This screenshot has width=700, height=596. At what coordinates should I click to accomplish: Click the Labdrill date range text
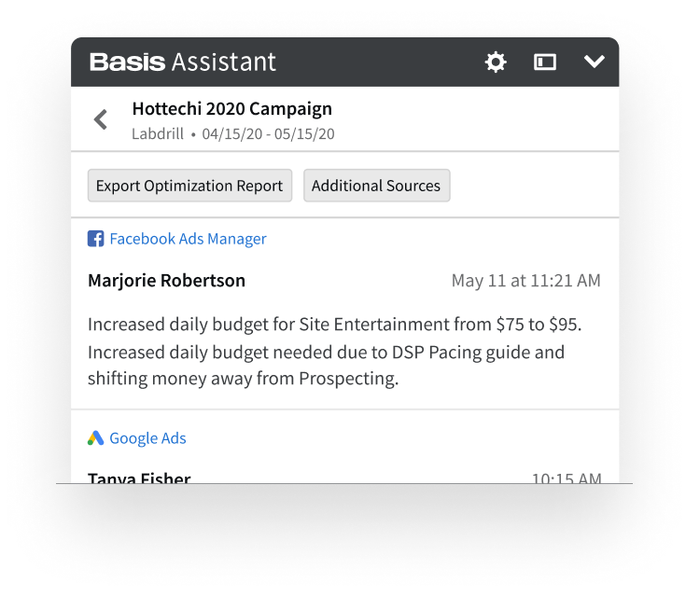(233, 133)
